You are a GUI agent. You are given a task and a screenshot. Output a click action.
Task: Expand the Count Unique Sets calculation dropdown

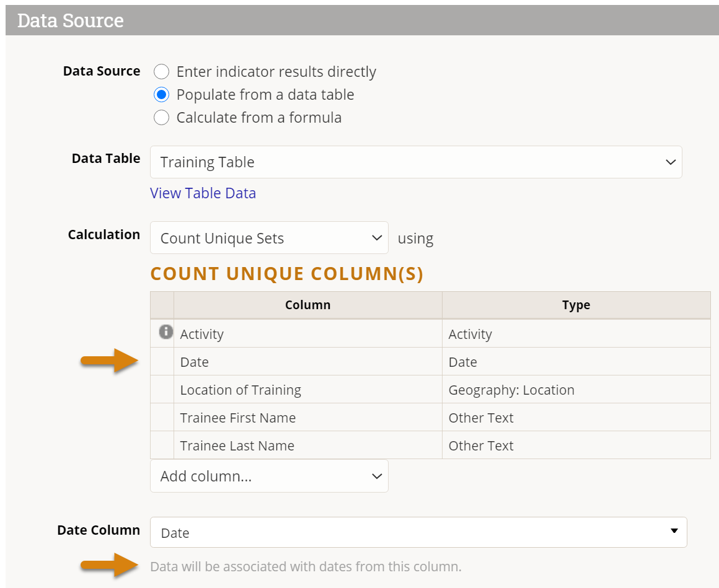coord(269,239)
